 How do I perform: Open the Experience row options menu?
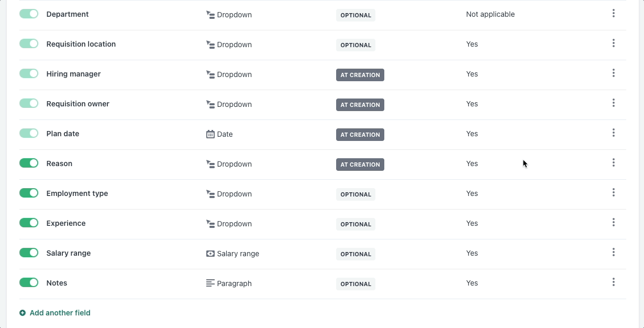[613, 223]
